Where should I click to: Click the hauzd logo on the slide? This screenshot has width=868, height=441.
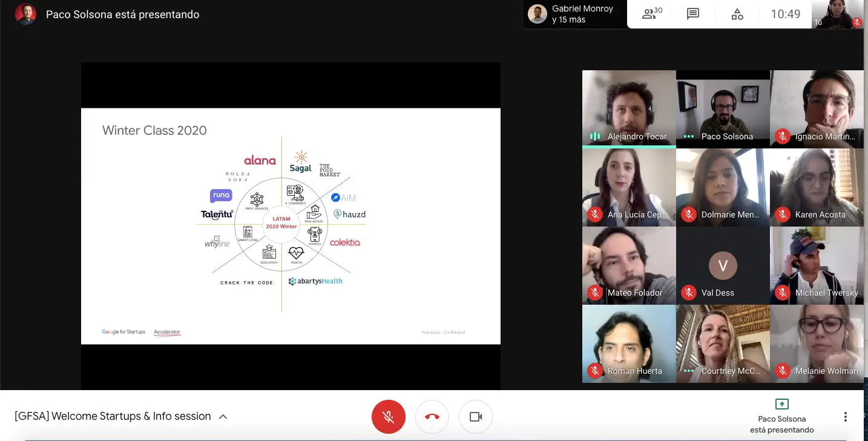[349, 214]
